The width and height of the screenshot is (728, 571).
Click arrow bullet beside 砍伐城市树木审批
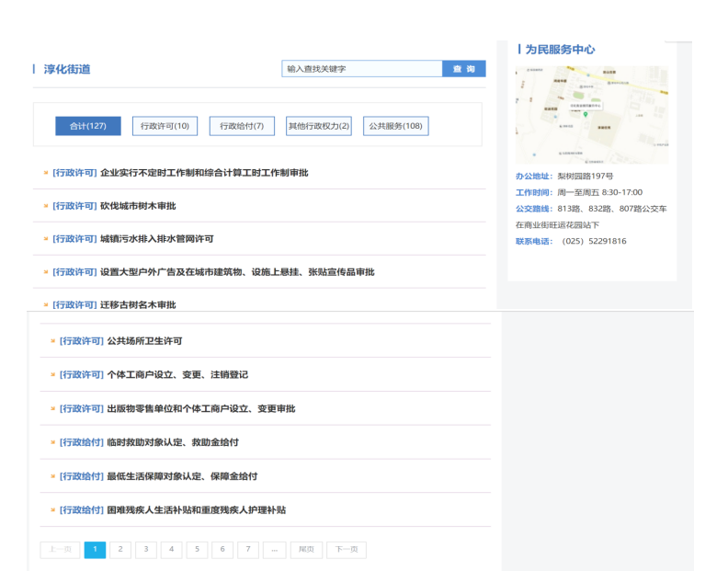tap(46, 206)
